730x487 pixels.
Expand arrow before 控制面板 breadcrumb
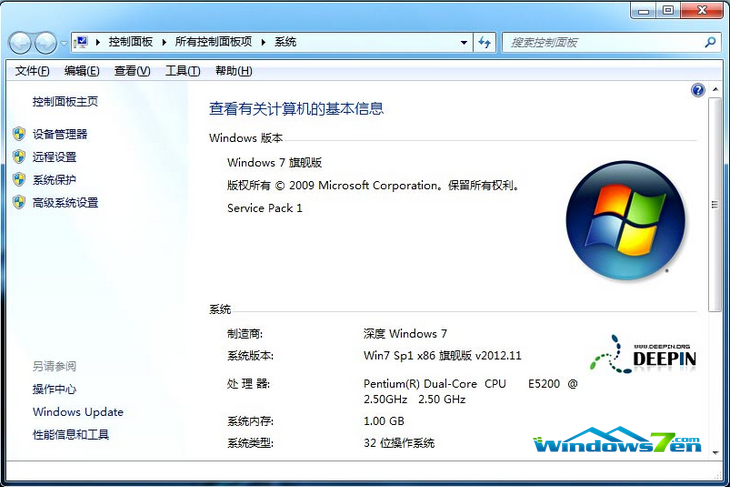(x=98, y=42)
